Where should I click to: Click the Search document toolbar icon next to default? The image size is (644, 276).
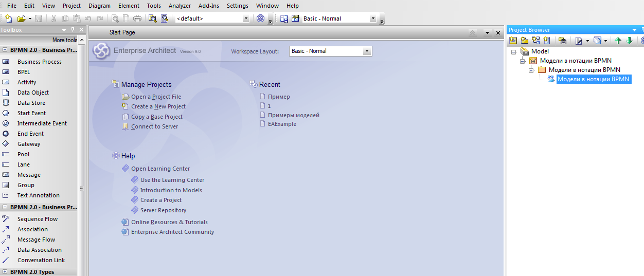(x=165, y=19)
